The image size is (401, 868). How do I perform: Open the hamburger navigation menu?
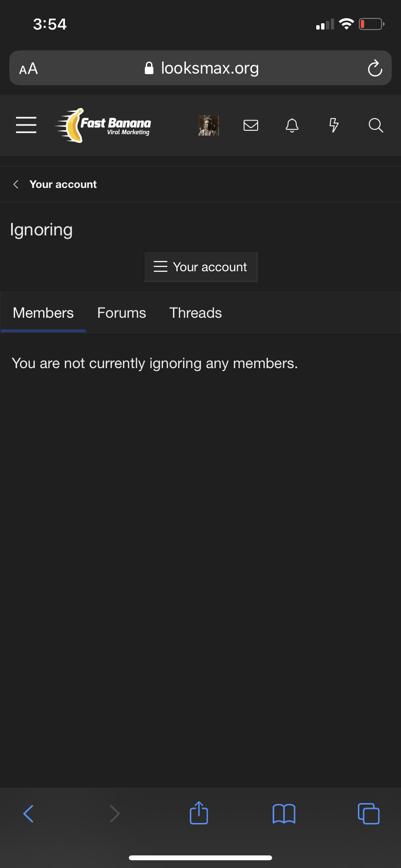pyautogui.click(x=26, y=125)
